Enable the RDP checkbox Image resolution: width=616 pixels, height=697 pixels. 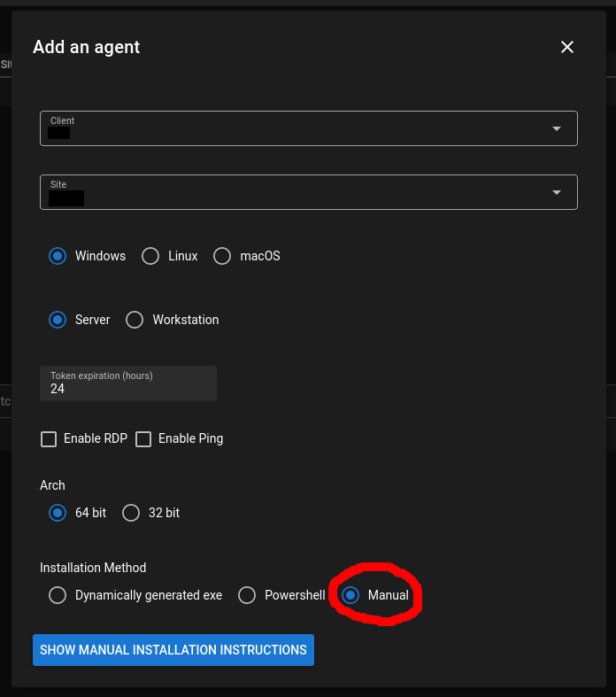pyautogui.click(x=49, y=439)
